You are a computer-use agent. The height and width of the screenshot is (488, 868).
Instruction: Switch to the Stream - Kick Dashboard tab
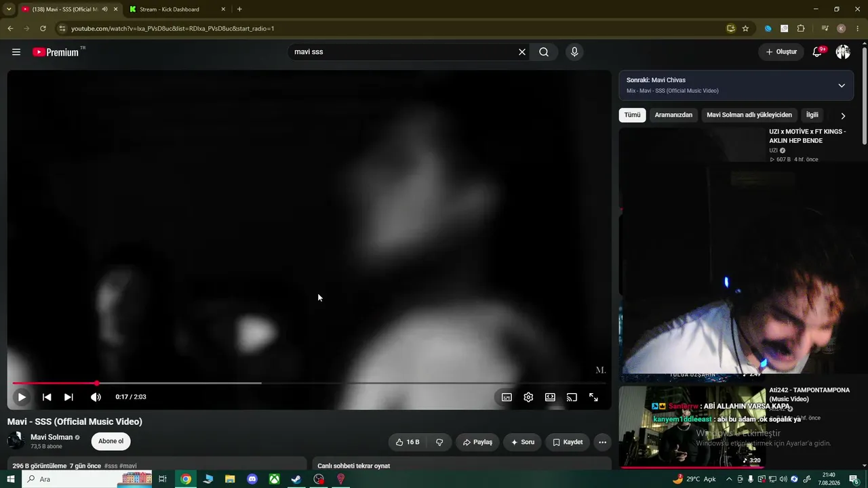[x=178, y=9]
